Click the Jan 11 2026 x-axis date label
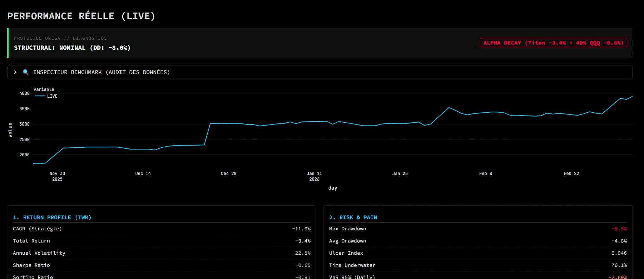The width and height of the screenshot is (644, 279). (x=314, y=176)
